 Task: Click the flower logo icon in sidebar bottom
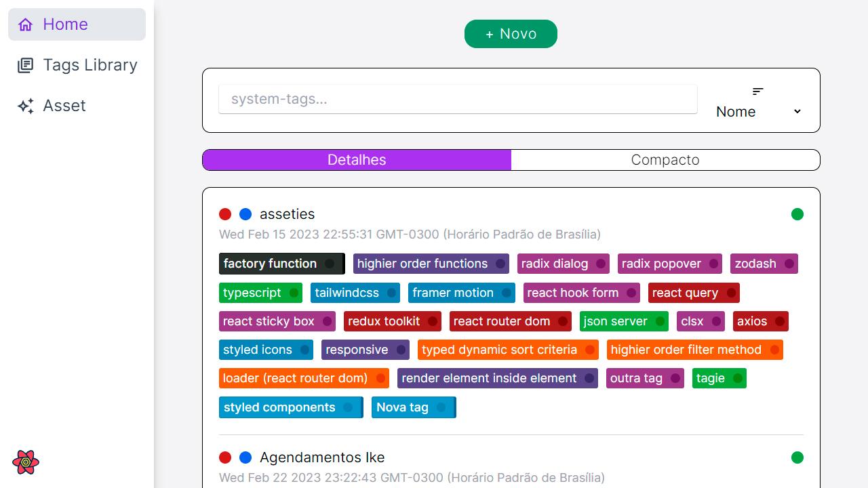(x=26, y=462)
